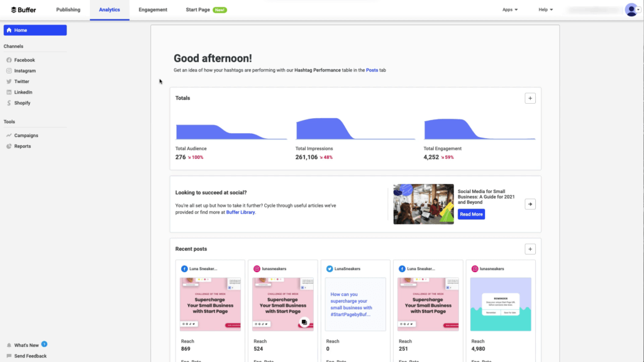Click the Read More button
The width and height of the screenshot is (644, 362).
coord(471,214)
